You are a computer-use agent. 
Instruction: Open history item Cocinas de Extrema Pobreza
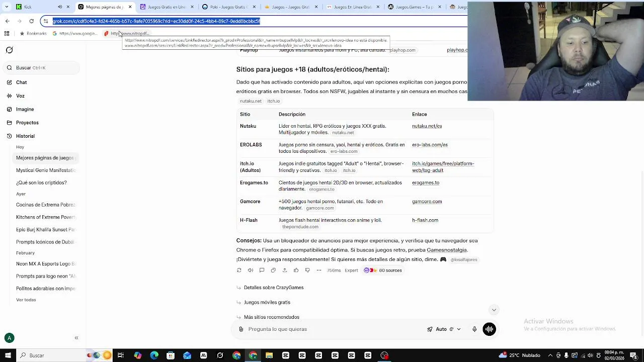(x=45, y=205)
